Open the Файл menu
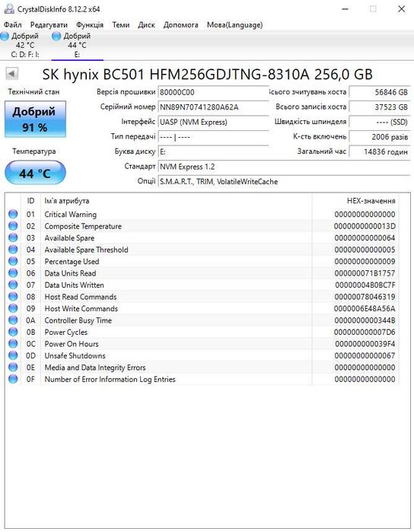 pos(12,25)
